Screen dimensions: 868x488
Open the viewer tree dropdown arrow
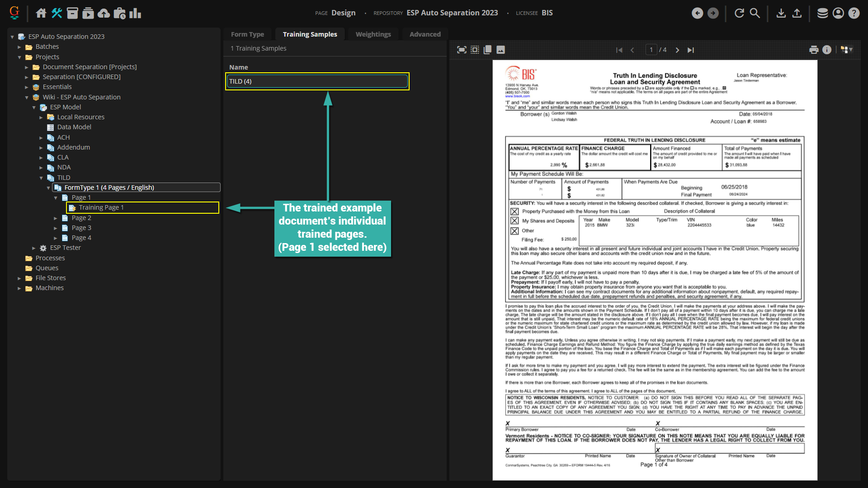point(851,50)
